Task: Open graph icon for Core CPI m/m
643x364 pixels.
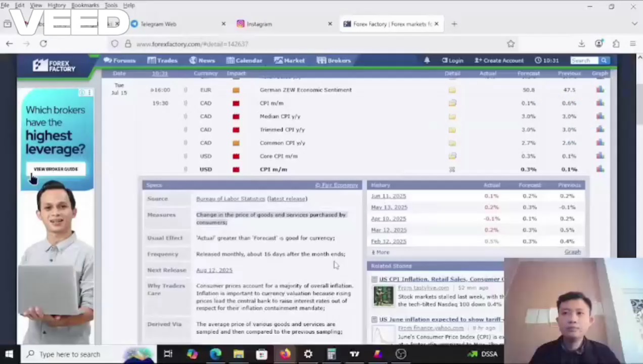Action: click(600, 156)
